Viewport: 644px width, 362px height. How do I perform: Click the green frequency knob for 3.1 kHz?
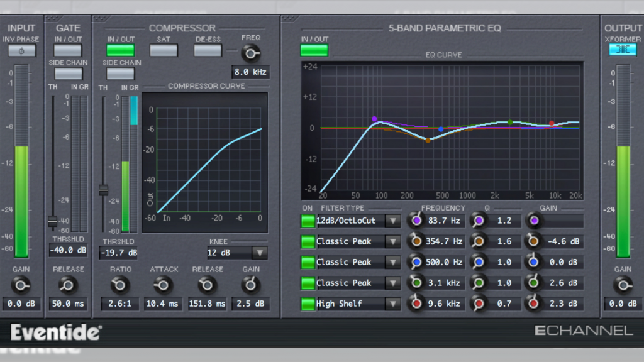[416, 283]
